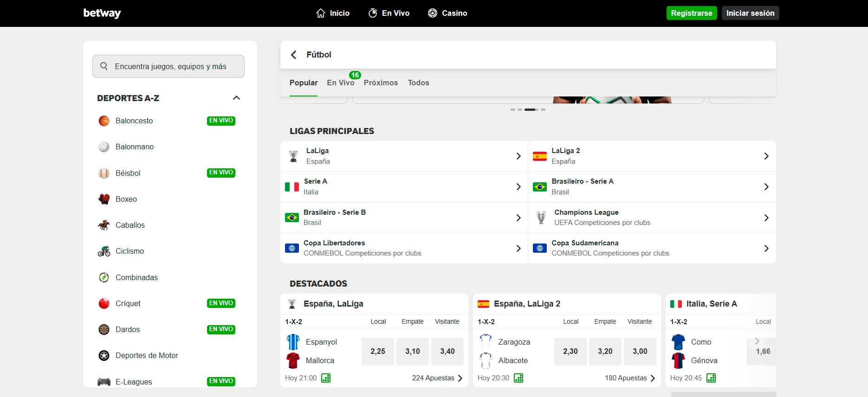
Task: Expand the Brasileiro - Serie A chevron
Action: [x=766, y=187]
